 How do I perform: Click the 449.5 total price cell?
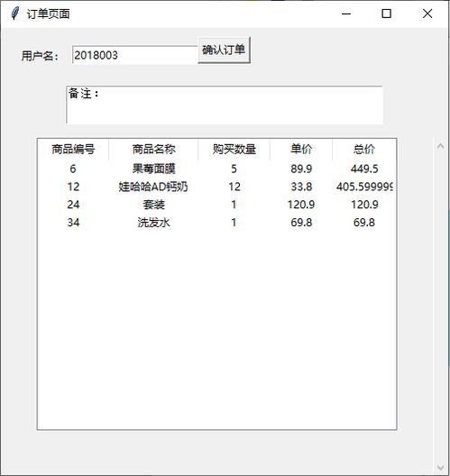[364, 169]
